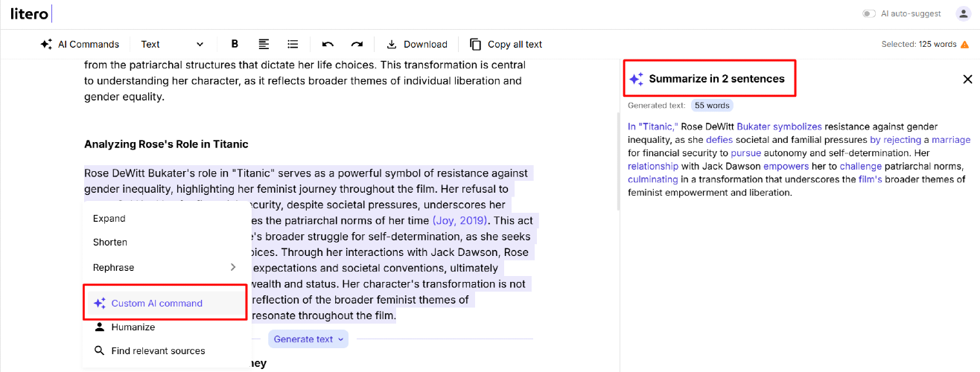980x372 pixels.
Task: Click the Download arrow icon
Action: (392, 44)
